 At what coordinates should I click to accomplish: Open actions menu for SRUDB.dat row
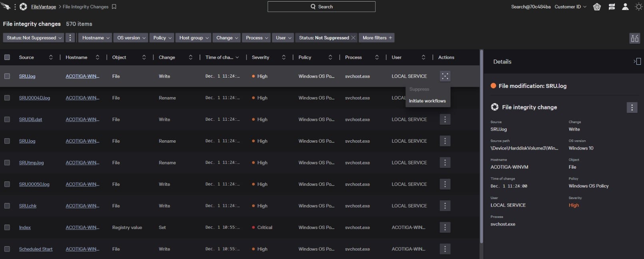tap(445, 120)
